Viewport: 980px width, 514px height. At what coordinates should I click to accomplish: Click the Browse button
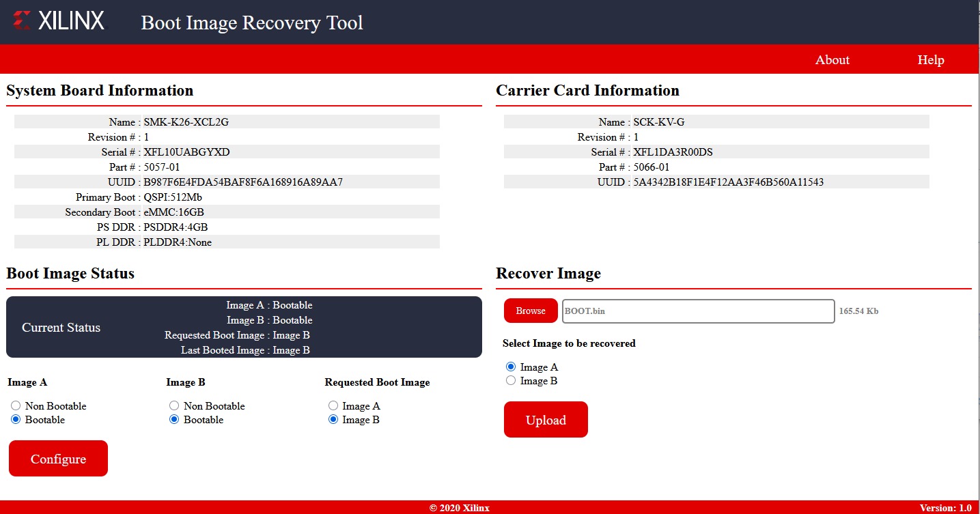(531, 311)
